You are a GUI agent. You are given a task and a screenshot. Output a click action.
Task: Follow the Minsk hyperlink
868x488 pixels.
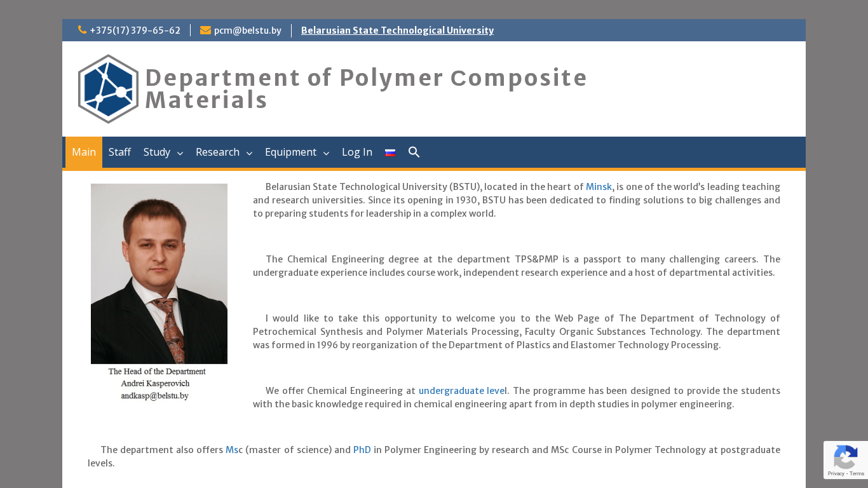[x=599, y=187]
